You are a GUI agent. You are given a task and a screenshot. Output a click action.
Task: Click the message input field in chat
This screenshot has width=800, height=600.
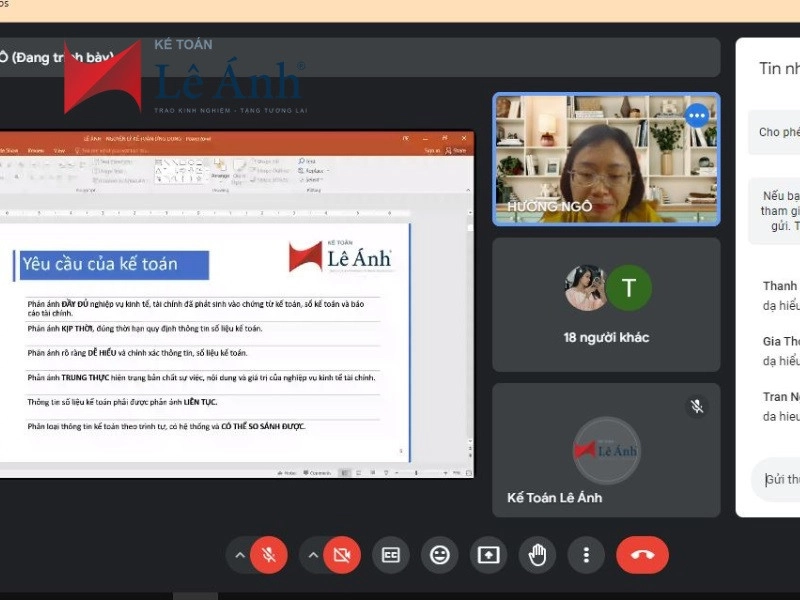tap(780, 479)
